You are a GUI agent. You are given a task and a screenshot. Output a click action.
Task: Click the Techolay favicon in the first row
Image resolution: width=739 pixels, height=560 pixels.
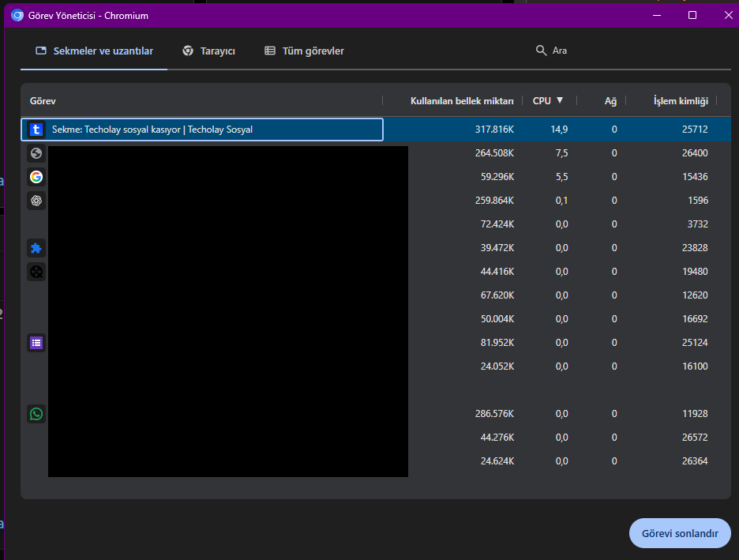pyautogui.click(x=36, y=130)
